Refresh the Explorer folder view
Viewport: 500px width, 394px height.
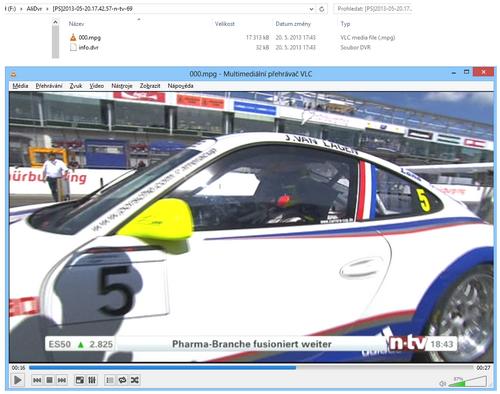(322, 9)
